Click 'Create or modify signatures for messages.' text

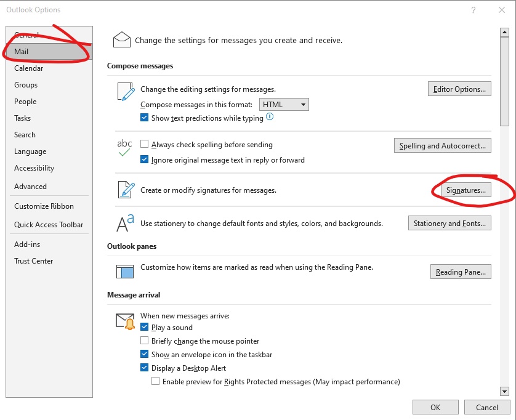(208, 190)
